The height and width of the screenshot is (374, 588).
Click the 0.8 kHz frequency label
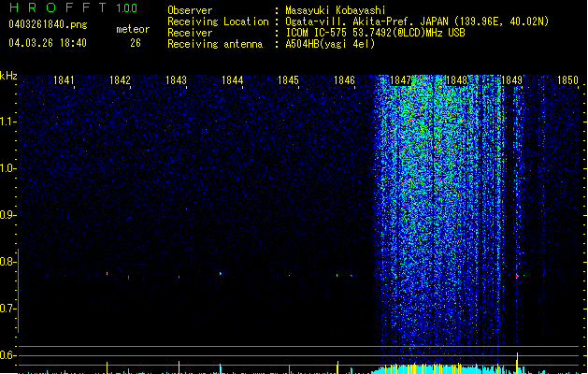[8, 262]
